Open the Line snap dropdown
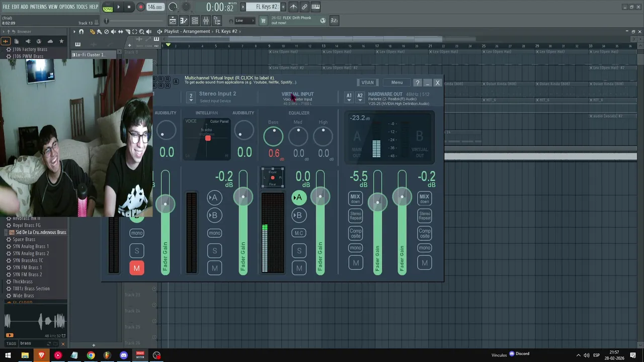The image size is (644, 362). coord(245,21)
